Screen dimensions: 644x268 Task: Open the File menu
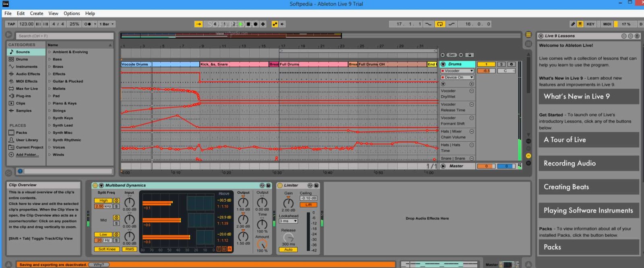click(8, 13)
